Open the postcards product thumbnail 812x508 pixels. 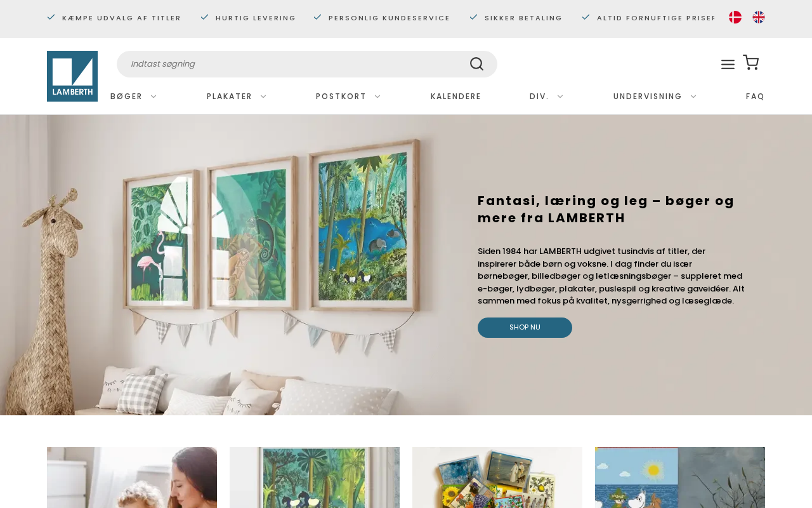pos(497,478)
